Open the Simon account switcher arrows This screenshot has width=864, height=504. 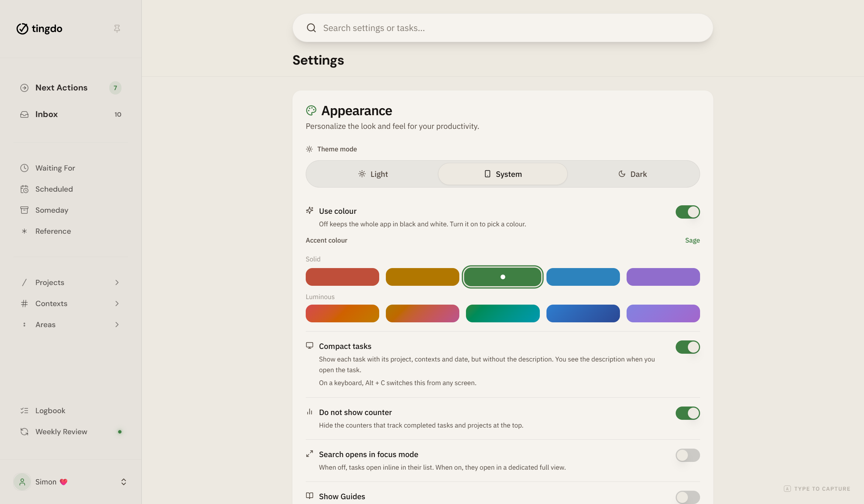(x=124, y=482)
